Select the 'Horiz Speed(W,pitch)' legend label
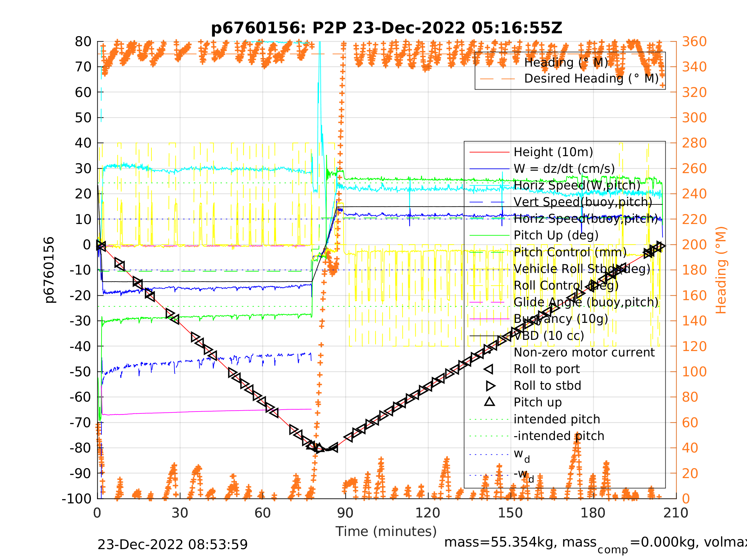Screen dimensions: 747x560 (577, 185)
